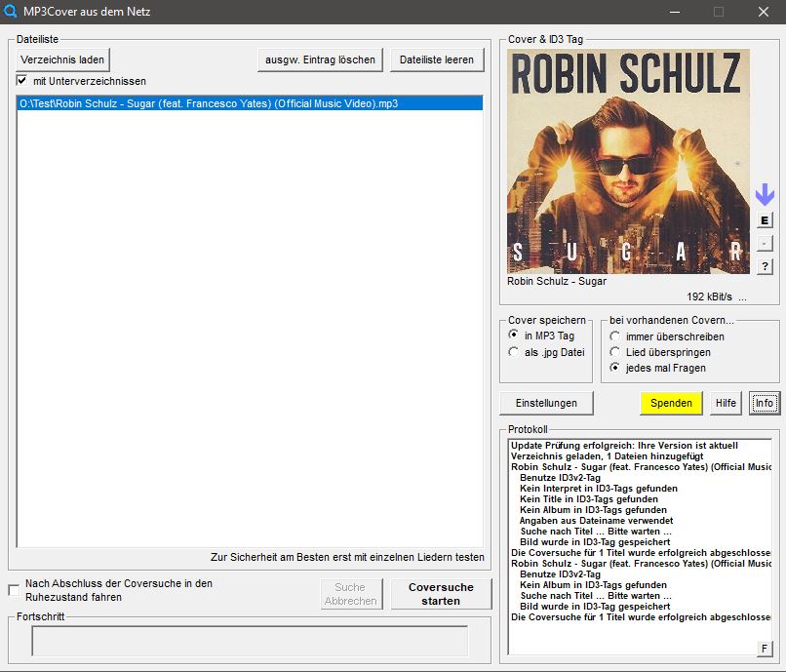The height and width of the screenshot is (672, 786).
Task: Select als .jpg Datei option
Action: [x=513, y=352]
